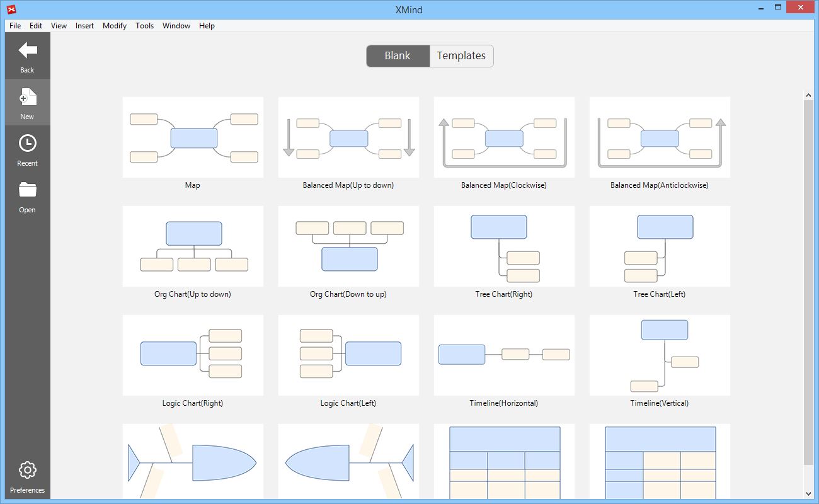The height and width of the screenshot is (504, 819).
Task: Pick the Tree Chart(Right) thumbnail
Action: pos(504,246)
